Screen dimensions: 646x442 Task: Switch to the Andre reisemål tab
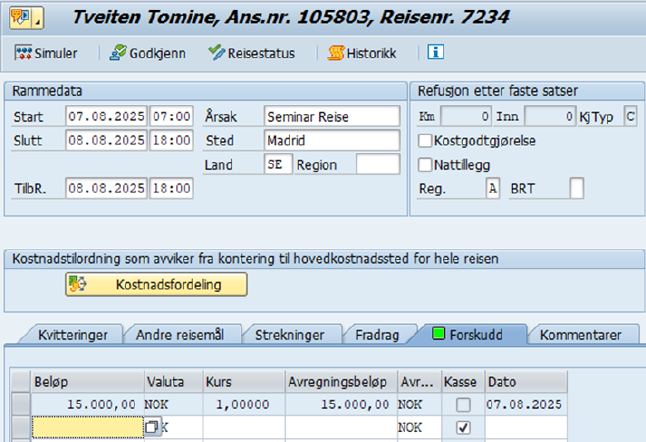coord(180,334)
